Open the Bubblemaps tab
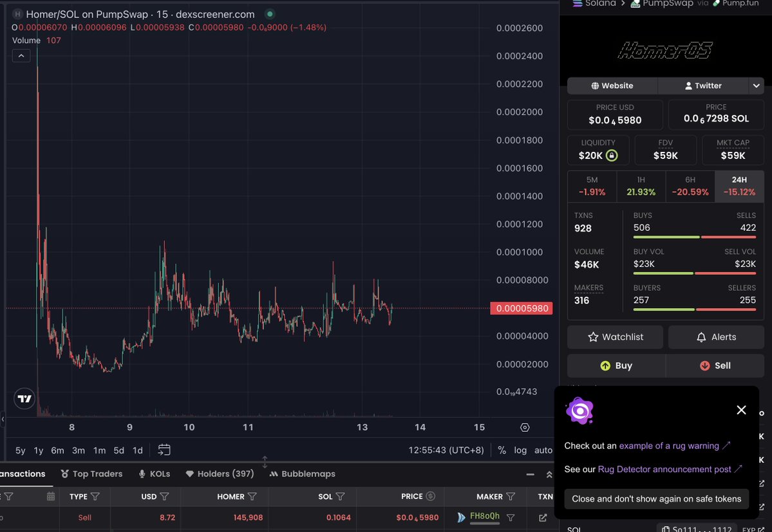Image resolution: width=772 pixels, height=532 pixels. (x=303, y=474)
